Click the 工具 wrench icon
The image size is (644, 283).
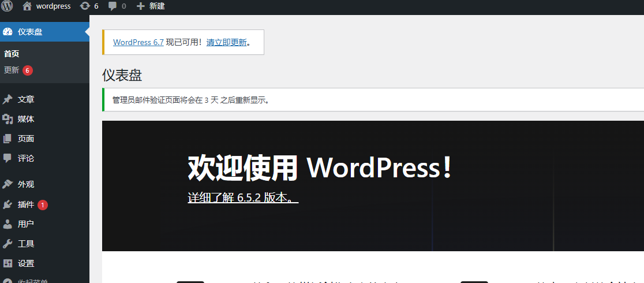(8, 244)
